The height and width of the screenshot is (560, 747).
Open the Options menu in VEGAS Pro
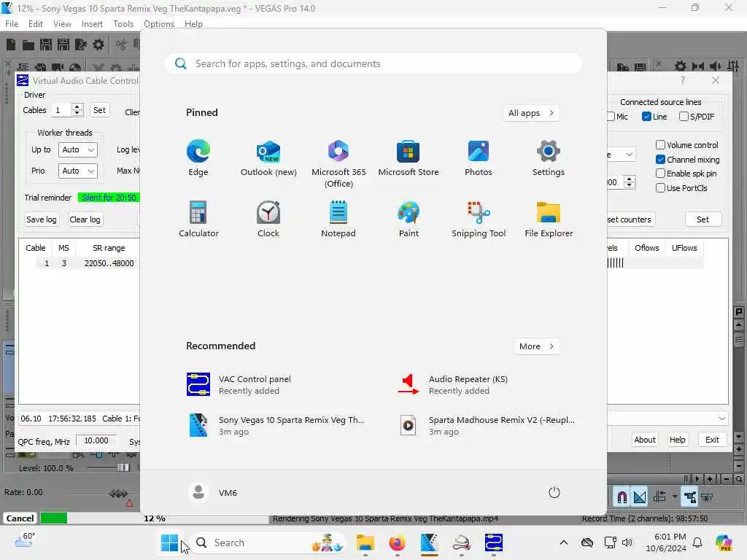158,24
